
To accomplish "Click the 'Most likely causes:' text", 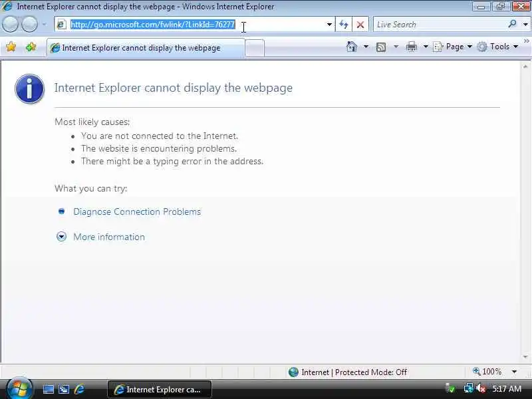I will pyautogui.click(x=92, y=122).
